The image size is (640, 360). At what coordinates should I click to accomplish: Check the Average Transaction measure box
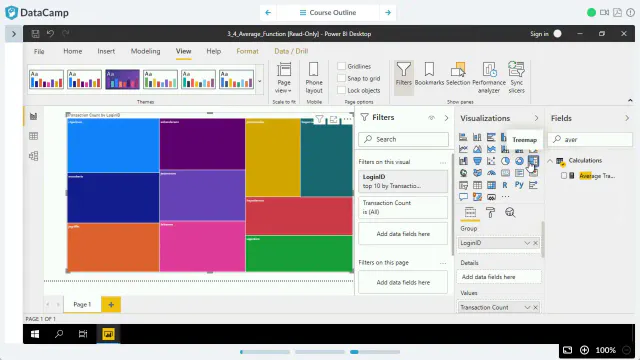564,176
